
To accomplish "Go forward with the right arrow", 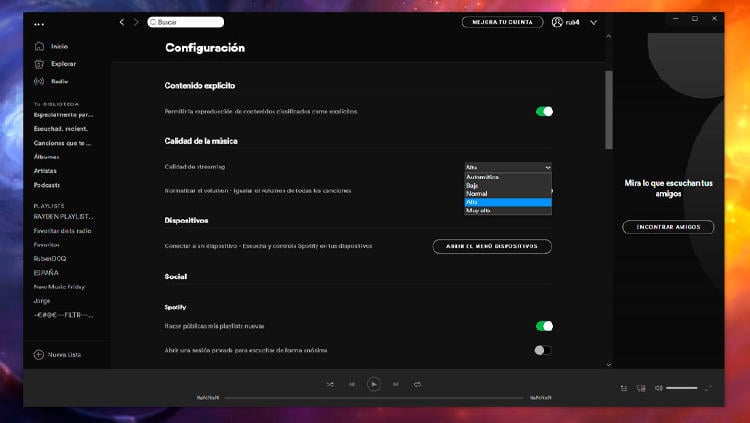I will [136, 22].
